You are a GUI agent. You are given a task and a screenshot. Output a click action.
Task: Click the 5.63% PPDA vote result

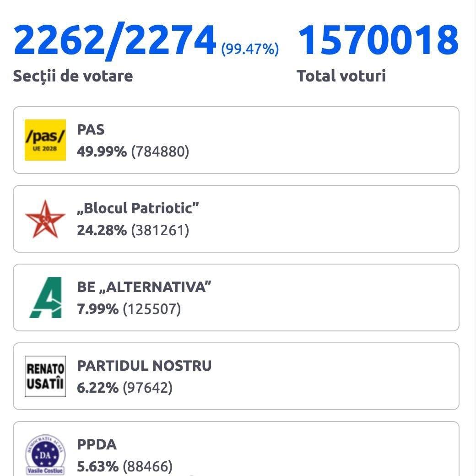[x=98, y=466]
